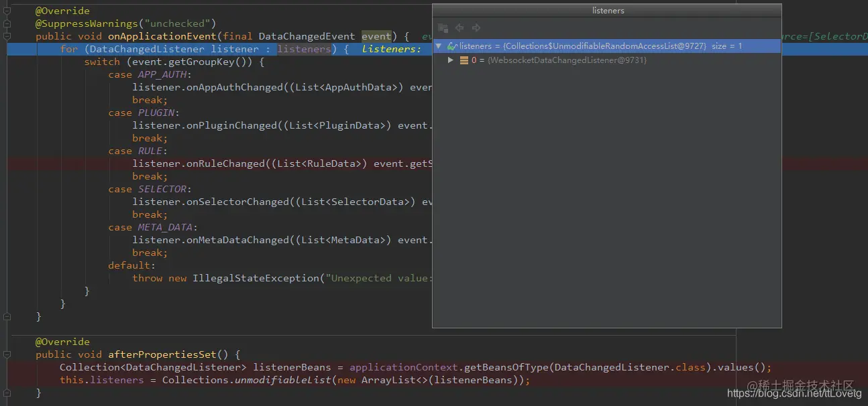Screen dimensions: 868x406
Task: Click '"unchecked"' string argument
Action: tap(177, 23)
